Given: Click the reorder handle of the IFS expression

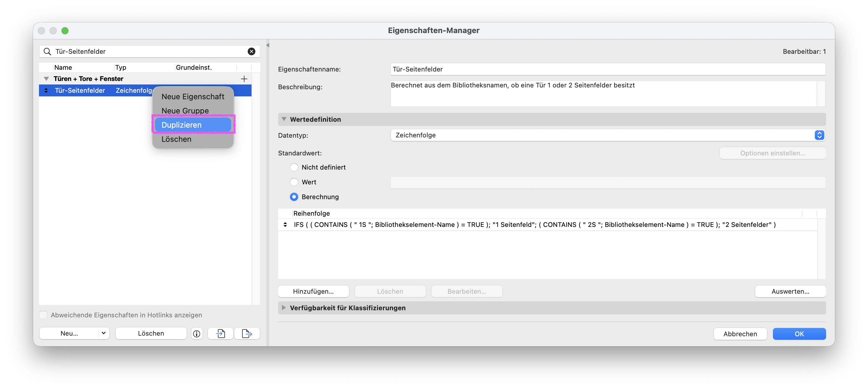Looking at the screenshot, I should tap(285, 225).
